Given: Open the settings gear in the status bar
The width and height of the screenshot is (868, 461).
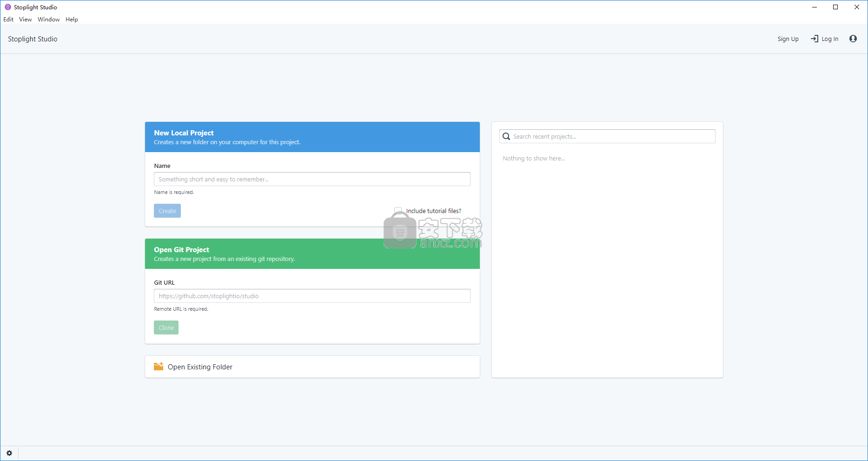Looking at the screenshot, I should tap(9, 453).
